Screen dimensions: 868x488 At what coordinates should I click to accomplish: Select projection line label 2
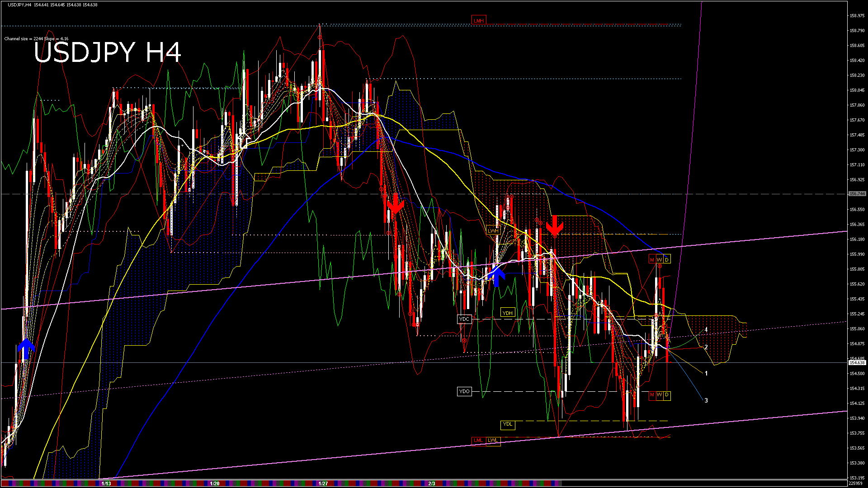(706, 347)
